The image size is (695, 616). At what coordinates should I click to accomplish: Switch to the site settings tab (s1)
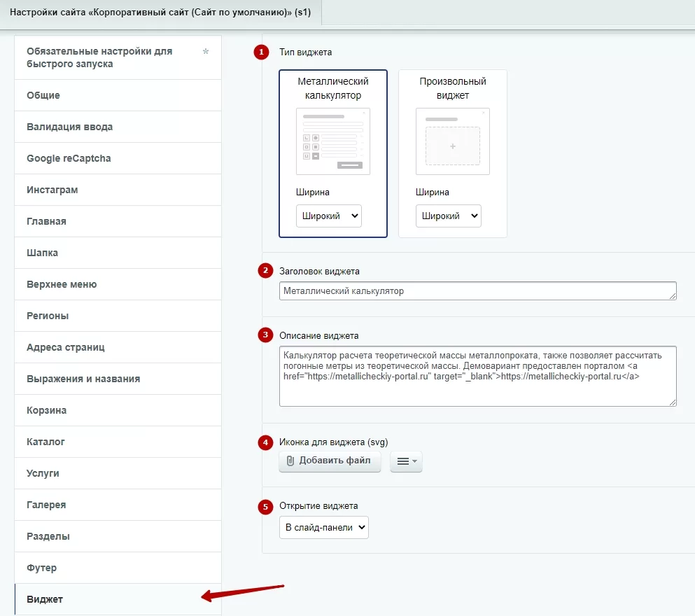pos(160,13)
